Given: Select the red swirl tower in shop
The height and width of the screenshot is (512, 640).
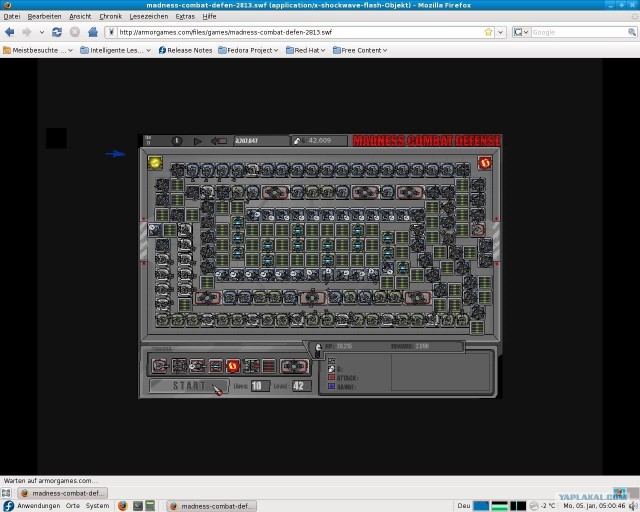Looking at the screenshot, I should 233,366.
